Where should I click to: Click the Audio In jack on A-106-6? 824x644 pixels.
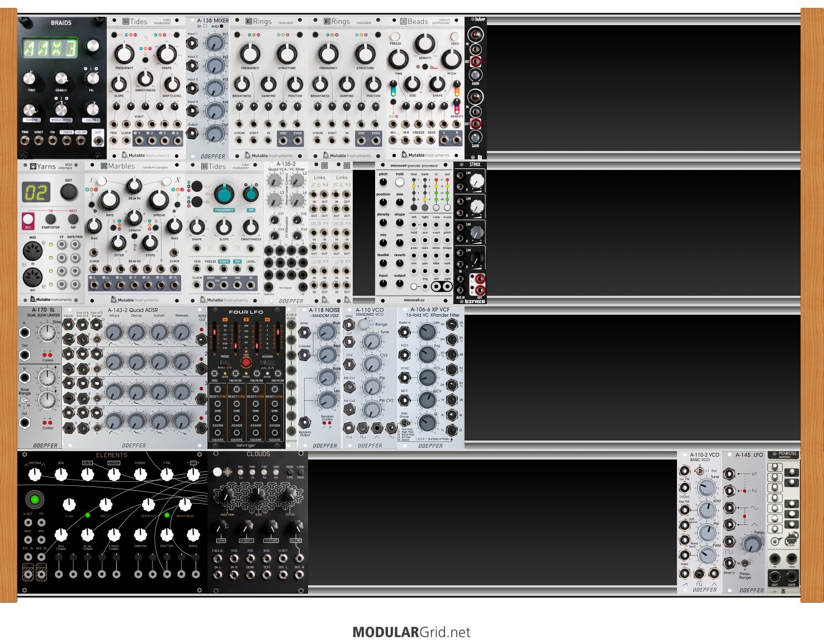click(404, 332)
